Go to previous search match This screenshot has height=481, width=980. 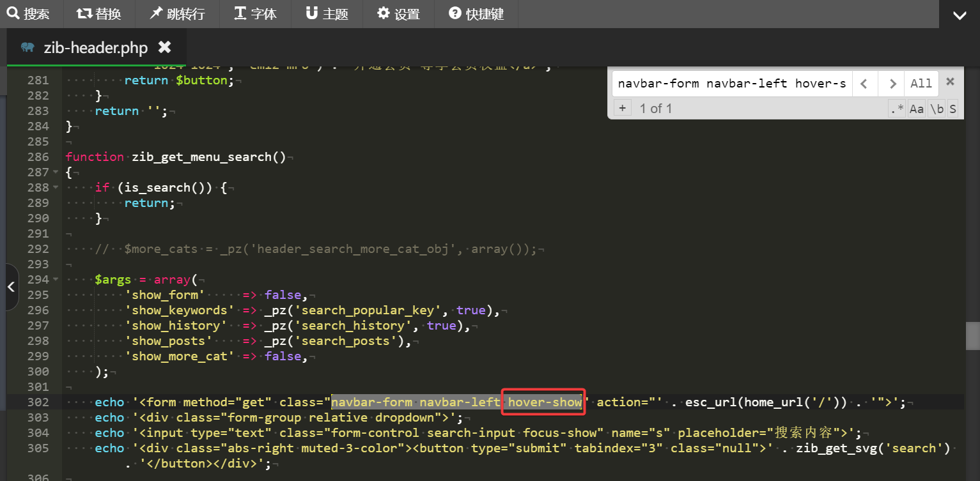click(x=864, y=84)
